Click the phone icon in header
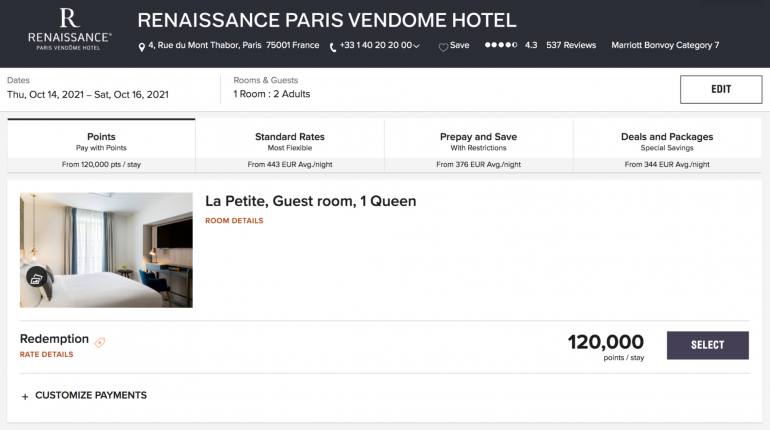 (333, 46)
